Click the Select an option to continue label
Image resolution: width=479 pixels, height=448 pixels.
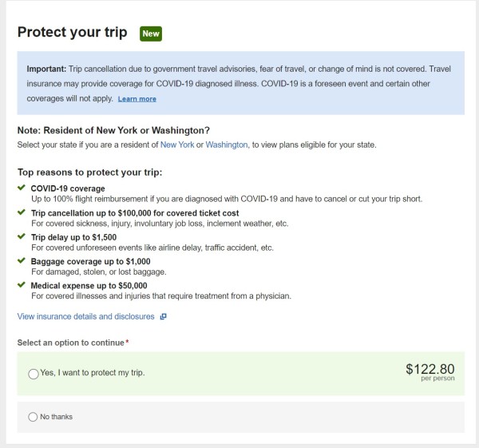(x=72, y=343)
